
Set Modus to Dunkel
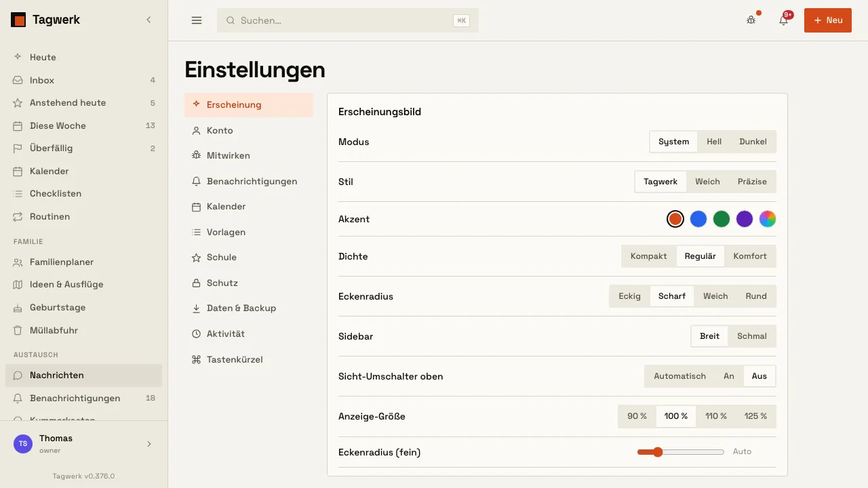[x=753, y=142]
